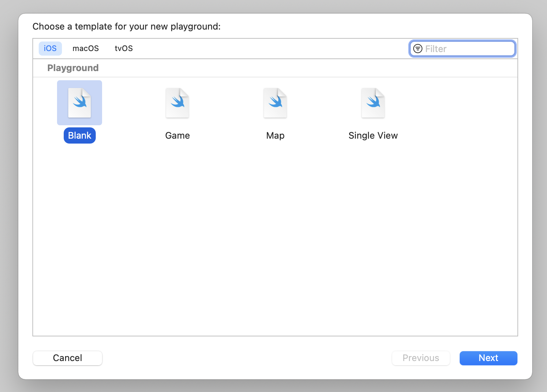Choose the Game template icon
The height and width of the screenshot is (392, 547).
pos(177,103)
